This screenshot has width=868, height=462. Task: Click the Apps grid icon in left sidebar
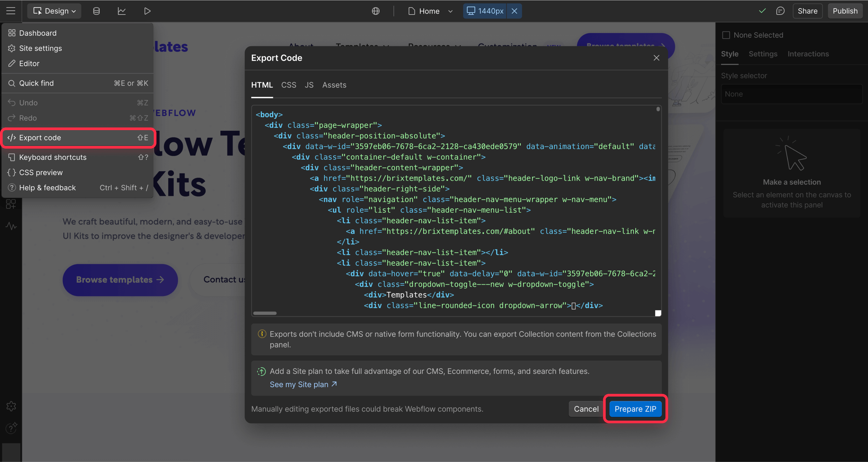(x=11, y=204)
